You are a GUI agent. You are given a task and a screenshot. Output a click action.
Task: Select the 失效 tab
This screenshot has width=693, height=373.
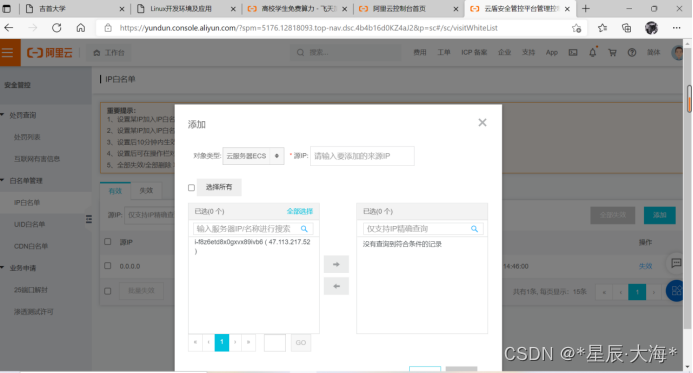tap(146, 190)
